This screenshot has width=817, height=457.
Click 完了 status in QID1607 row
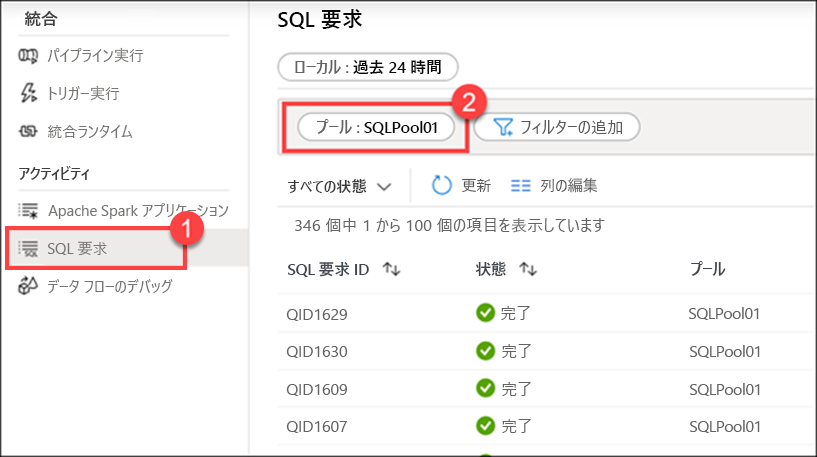pyautogui.click(x=516, y=426)
